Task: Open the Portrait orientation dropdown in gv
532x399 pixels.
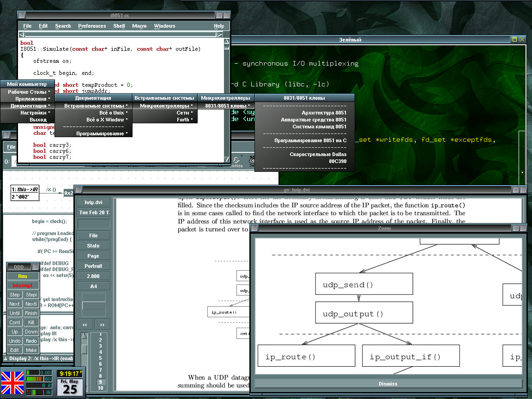Action: point(93,266)
